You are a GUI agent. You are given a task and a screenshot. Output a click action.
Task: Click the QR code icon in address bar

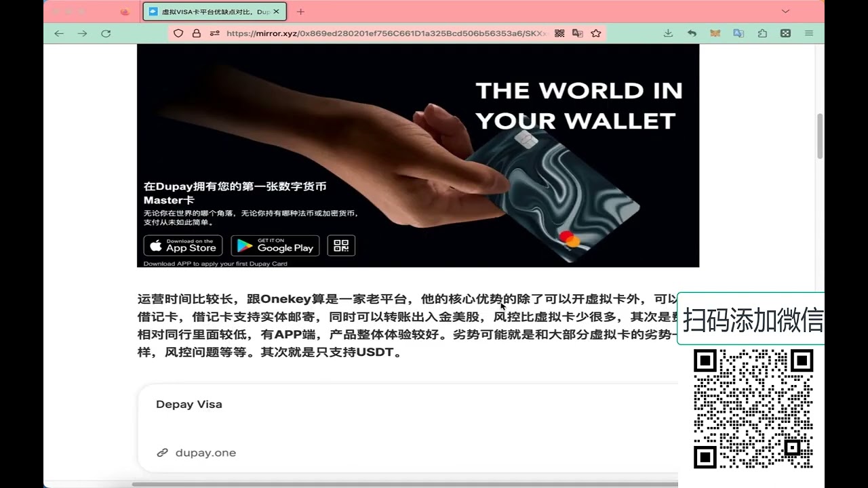click(559, 33)
